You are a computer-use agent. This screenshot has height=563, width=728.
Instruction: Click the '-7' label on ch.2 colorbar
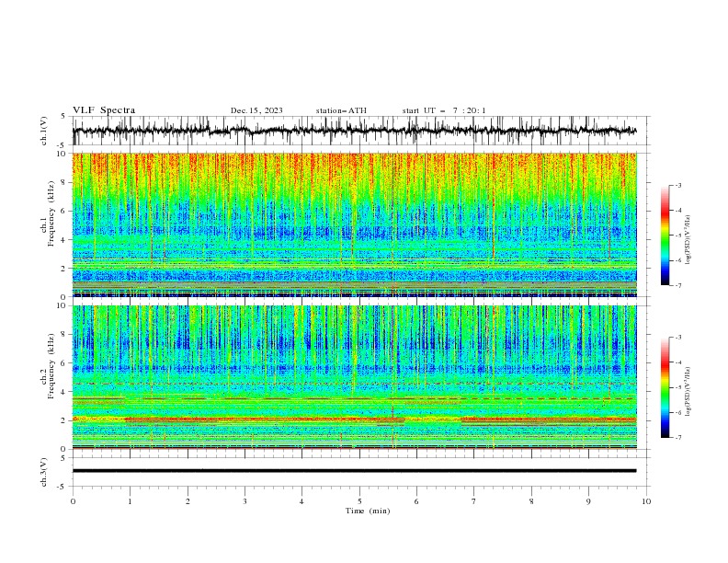click(x=678, y=437)
